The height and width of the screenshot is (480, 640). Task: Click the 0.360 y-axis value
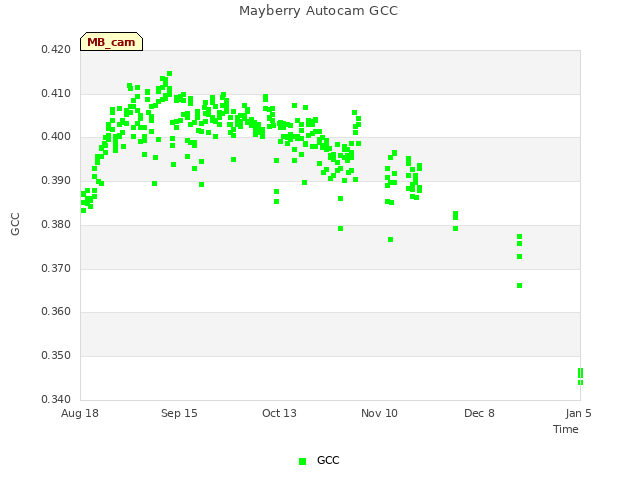56,311
